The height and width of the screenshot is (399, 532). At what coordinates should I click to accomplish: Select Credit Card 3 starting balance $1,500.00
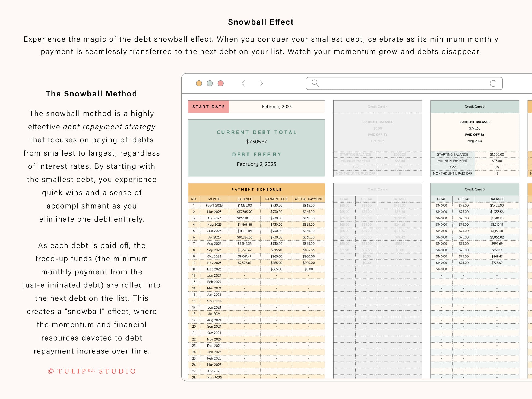click(x=497, y=154)
